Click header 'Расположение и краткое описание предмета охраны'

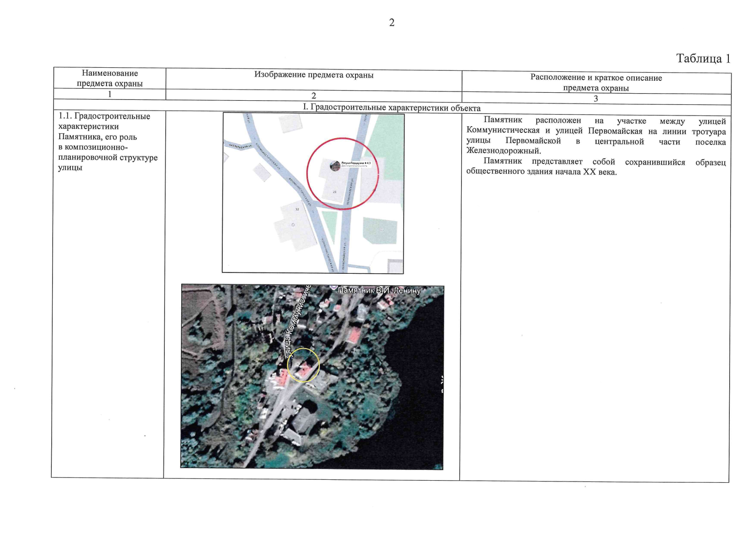[596, 82]
